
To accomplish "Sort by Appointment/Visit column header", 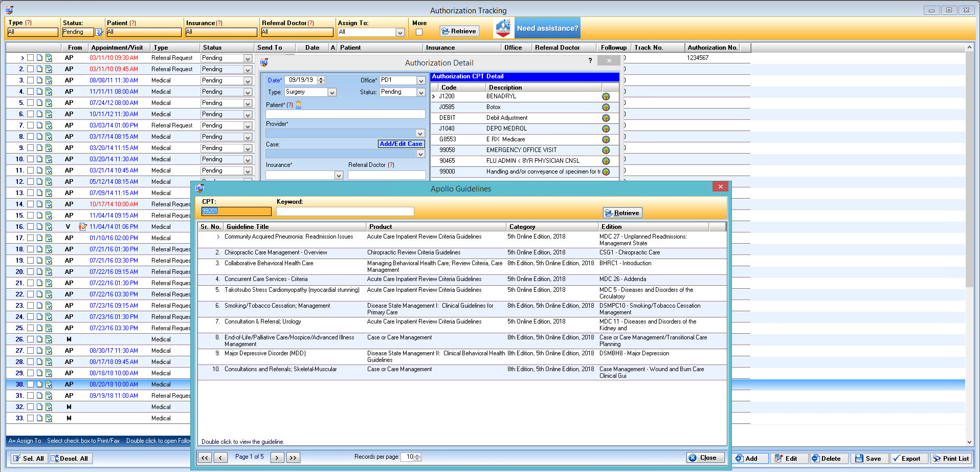I will [117, 48].
